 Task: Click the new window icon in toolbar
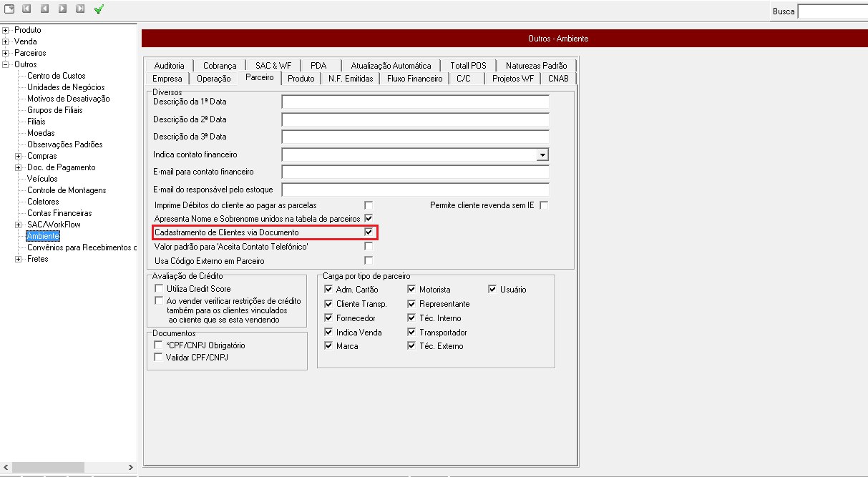(9, 9)
